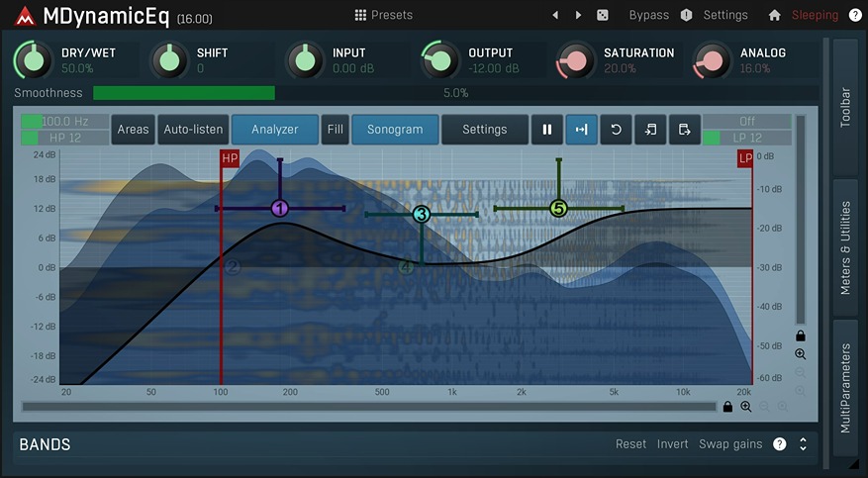The height and width of the screenshot is (478, 868).
Task: Expand the Bands panel using up-down arrows
Action: 803,444
